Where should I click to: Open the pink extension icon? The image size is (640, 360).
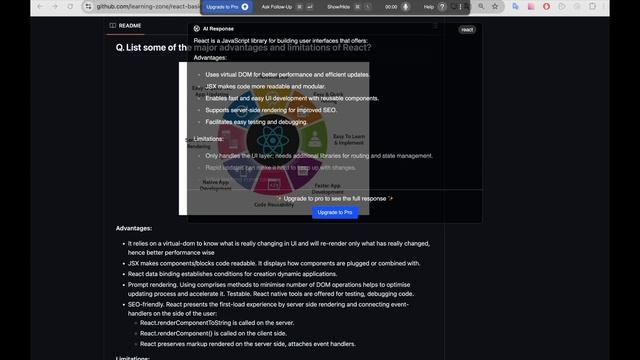(531, 7)
